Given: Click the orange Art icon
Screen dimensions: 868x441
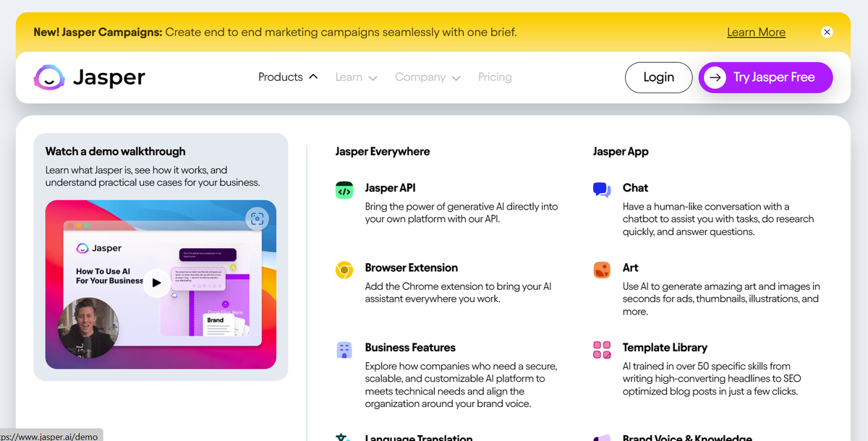Looking at the screenshot, I should (602, 270).
